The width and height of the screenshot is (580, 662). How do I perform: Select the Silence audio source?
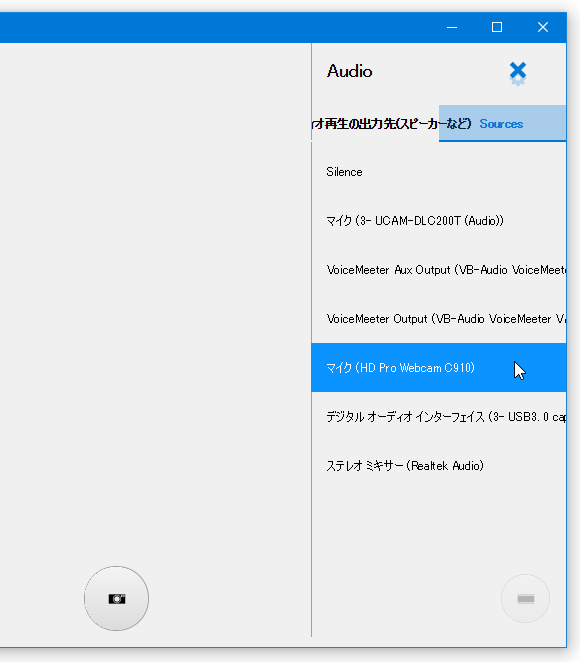pyautogui.click(x=439, y=172)
